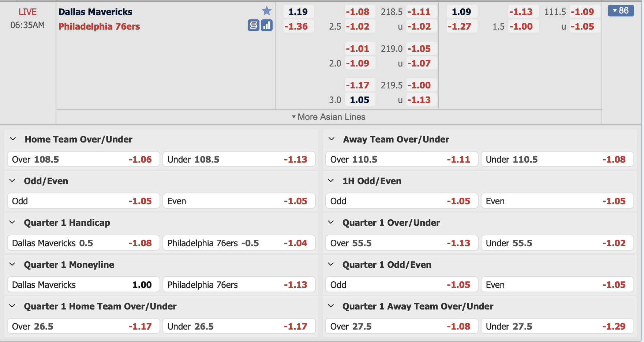Expand the 86 more markets dropdown

[x=621, y=11]
